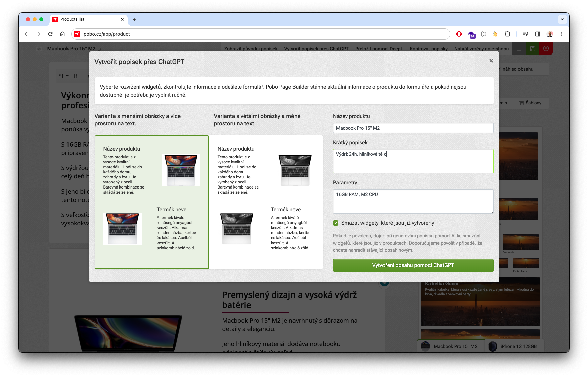Open a new browser tab with plus
Screen dimensions: 588x377
tap(134, 19)
